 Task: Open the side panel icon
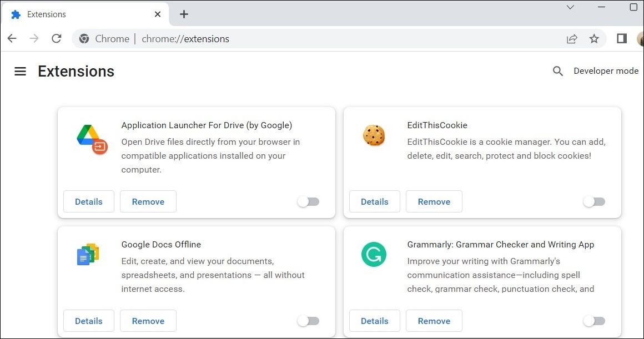621,38
